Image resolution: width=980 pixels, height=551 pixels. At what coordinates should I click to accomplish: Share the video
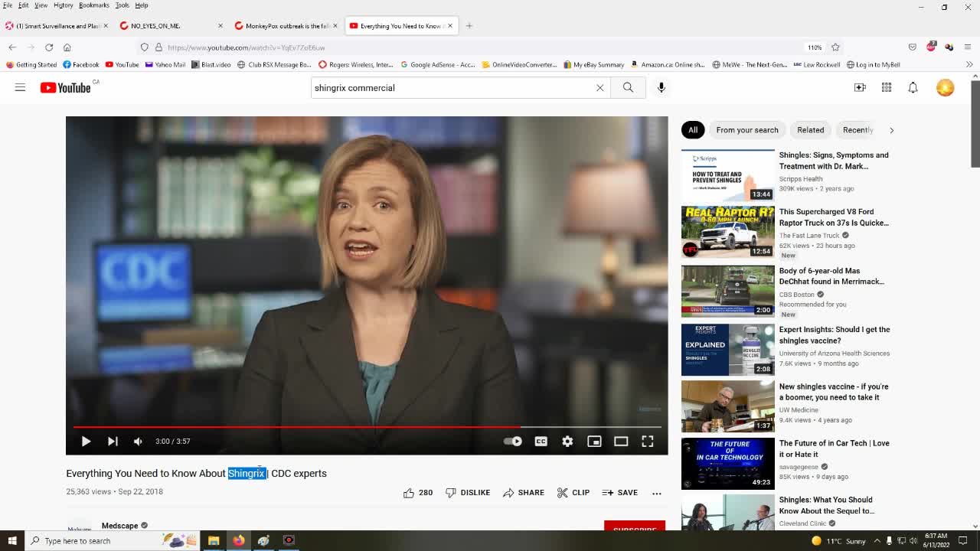524,493
